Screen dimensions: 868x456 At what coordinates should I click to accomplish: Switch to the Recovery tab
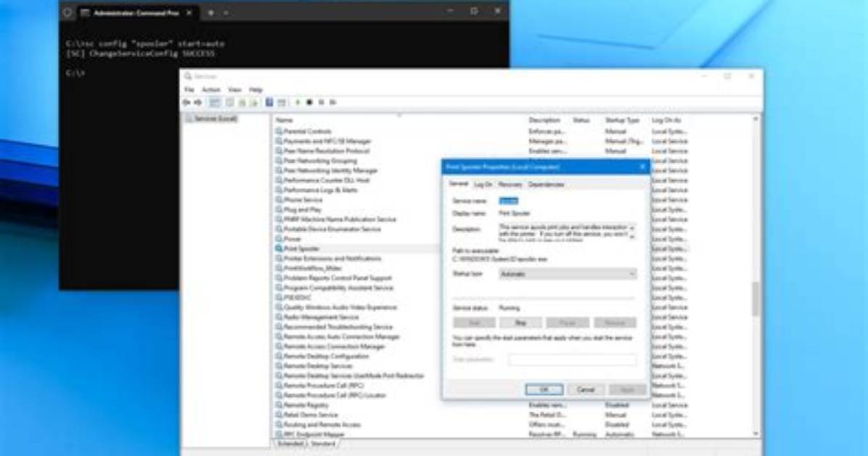click(510, 184)
